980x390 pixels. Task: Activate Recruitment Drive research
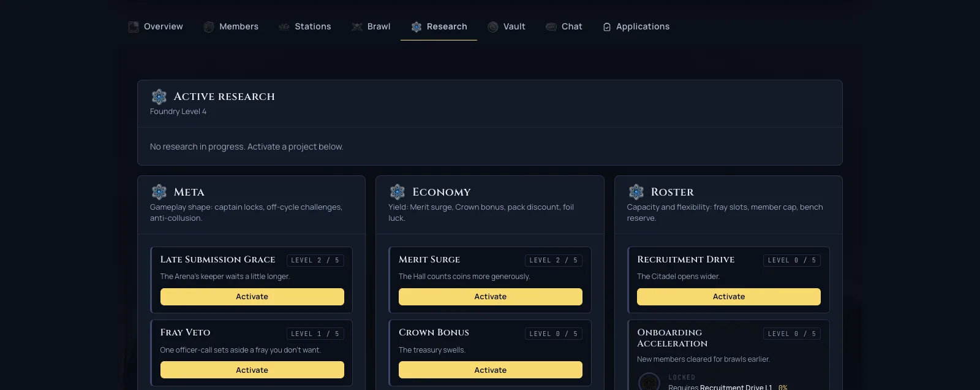coord(729,297)
